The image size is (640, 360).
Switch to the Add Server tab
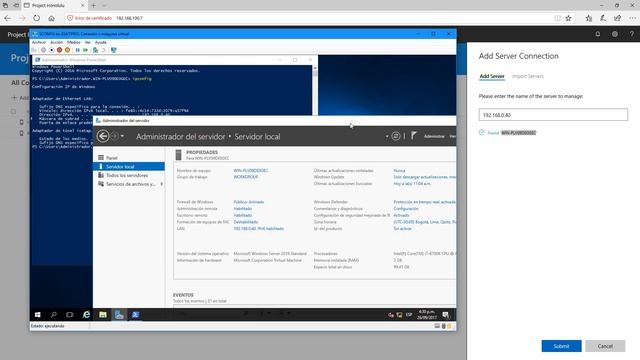(x=492, y=76)
